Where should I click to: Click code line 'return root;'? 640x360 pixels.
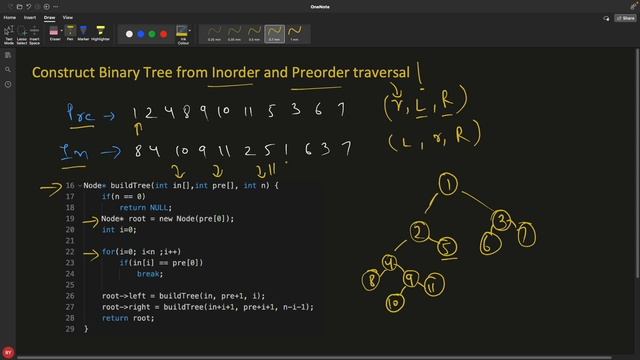(128, 318)
